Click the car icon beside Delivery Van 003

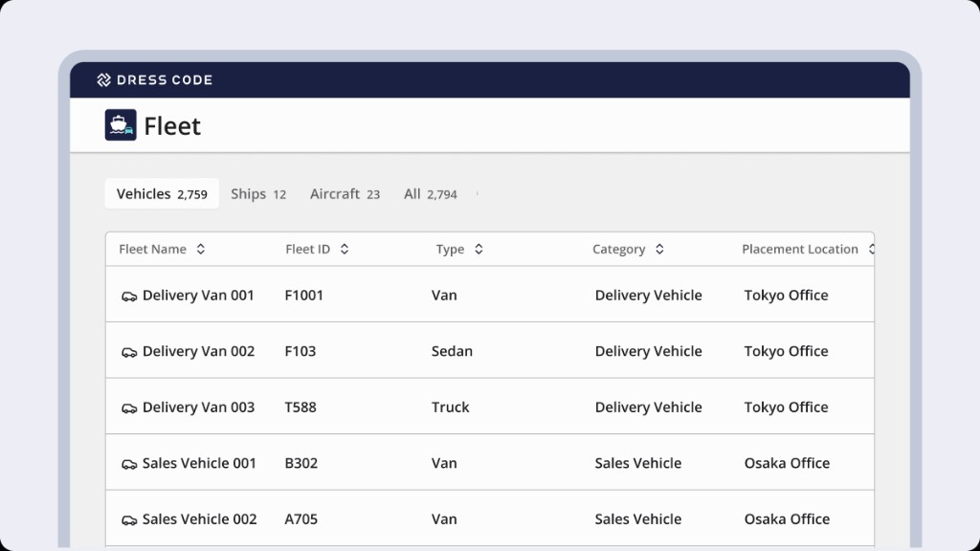[129, 407]
